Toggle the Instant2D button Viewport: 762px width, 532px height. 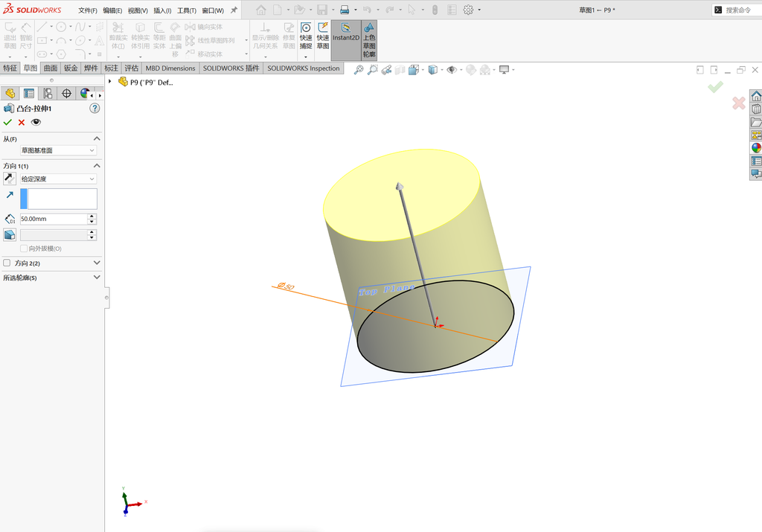coord(346,40)
